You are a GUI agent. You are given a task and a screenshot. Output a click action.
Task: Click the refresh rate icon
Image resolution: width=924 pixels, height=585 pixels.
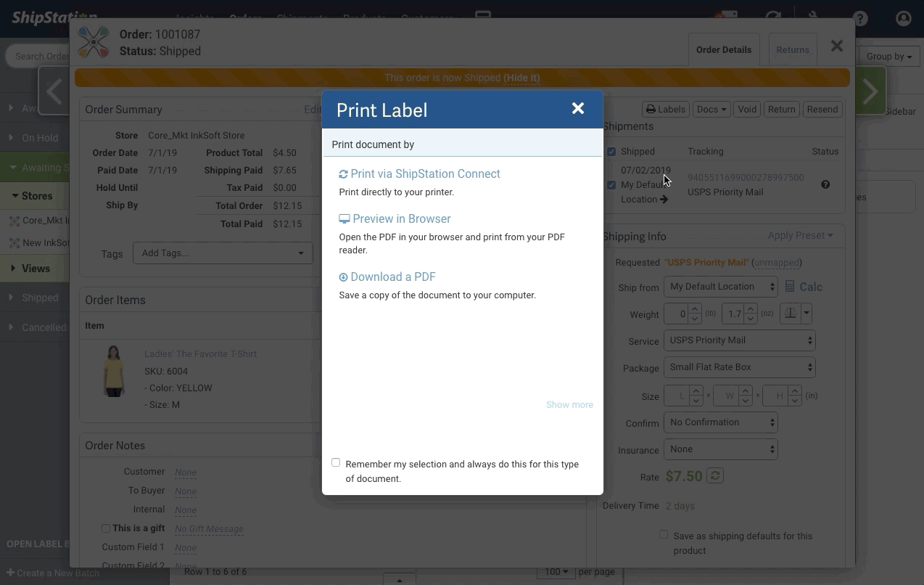715,476
